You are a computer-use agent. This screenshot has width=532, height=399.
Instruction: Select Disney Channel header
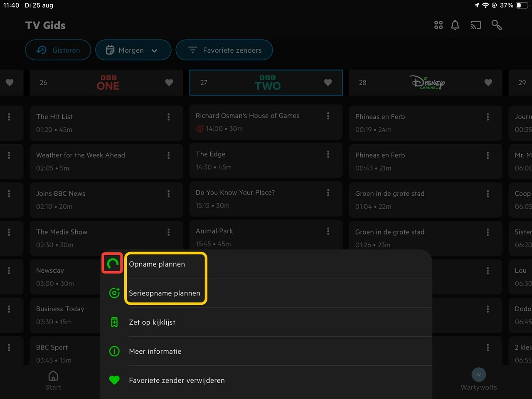426,83
